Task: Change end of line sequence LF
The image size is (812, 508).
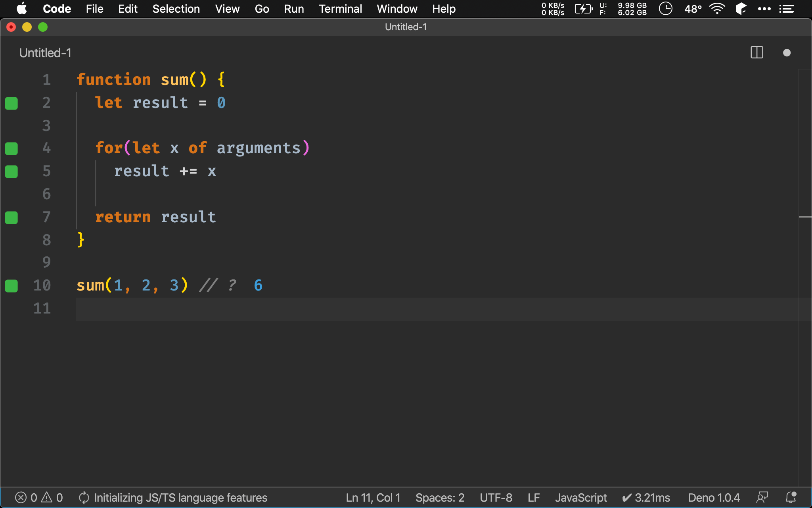Action: tap(534, 497)
